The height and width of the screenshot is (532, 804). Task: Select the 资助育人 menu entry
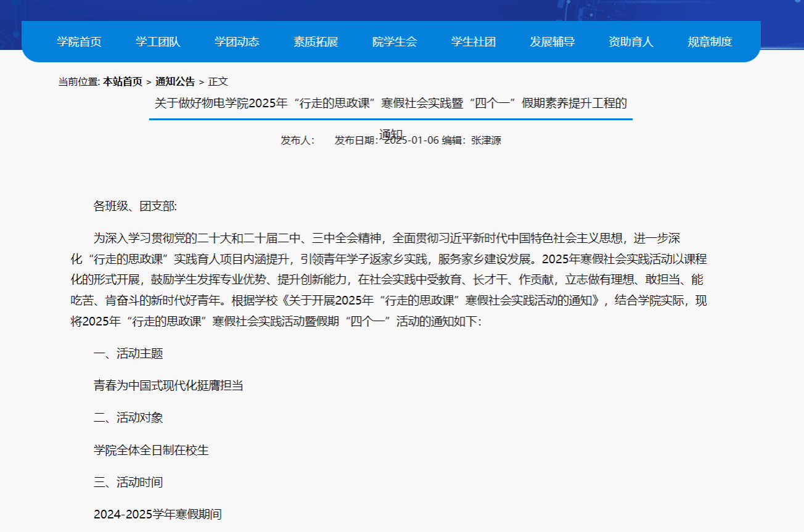(631, 42)
